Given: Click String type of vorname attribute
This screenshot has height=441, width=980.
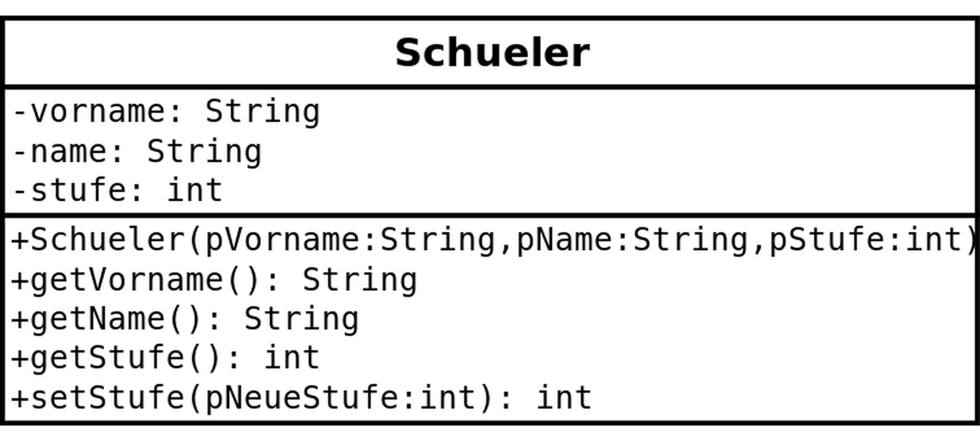Looking at the screenshot, I should click(x=263, y=112).
